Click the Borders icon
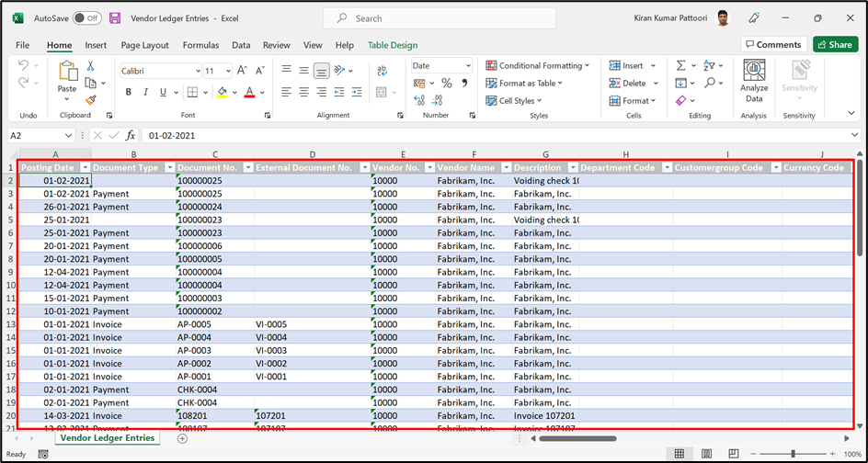868x463 pixels. 192,92
